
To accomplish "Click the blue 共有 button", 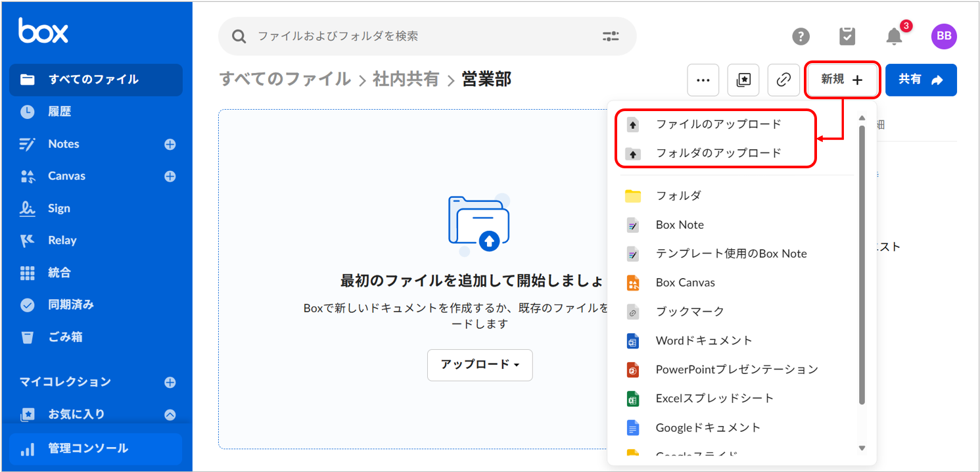I will click(920, 80).
